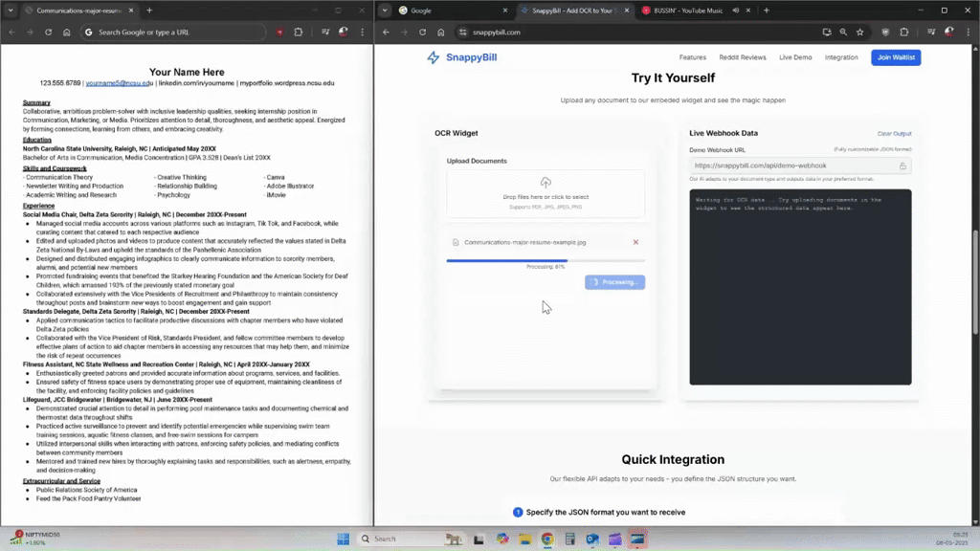Open File Explorer from the taskbar
Image resolution: width=980 pixels, height=551 pixels.
tap(524, 539)
